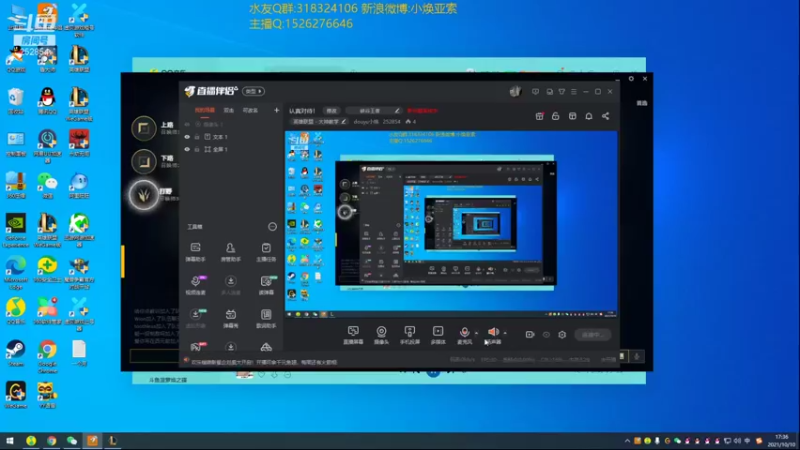Select the 打野 role icon in the game window

point(144,195)
